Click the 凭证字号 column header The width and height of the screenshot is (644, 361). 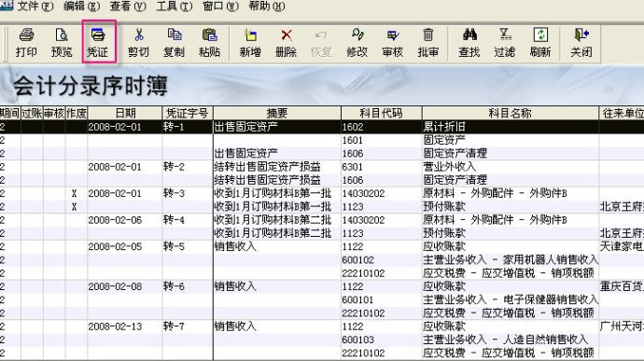tap(188, 114)
